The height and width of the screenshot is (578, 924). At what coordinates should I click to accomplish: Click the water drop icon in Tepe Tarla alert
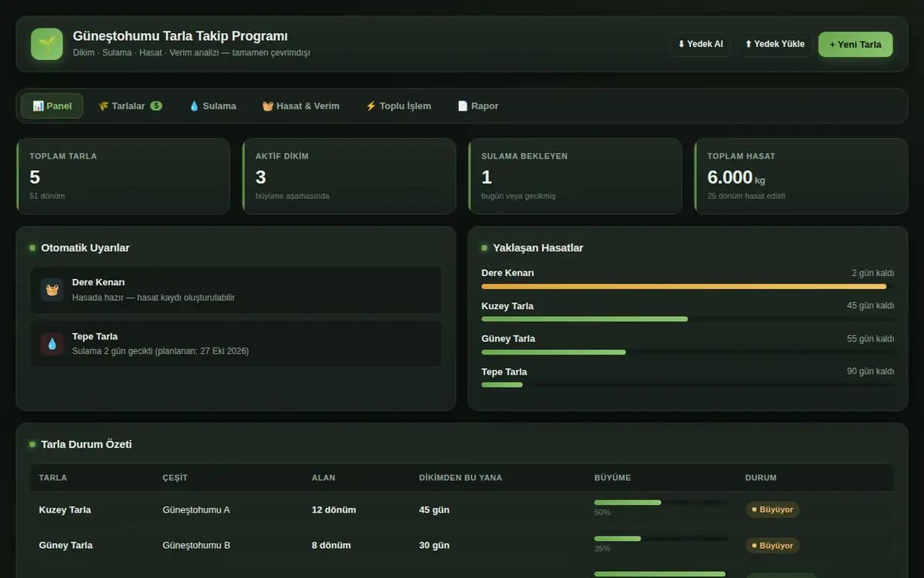click(x=52, y=344)
